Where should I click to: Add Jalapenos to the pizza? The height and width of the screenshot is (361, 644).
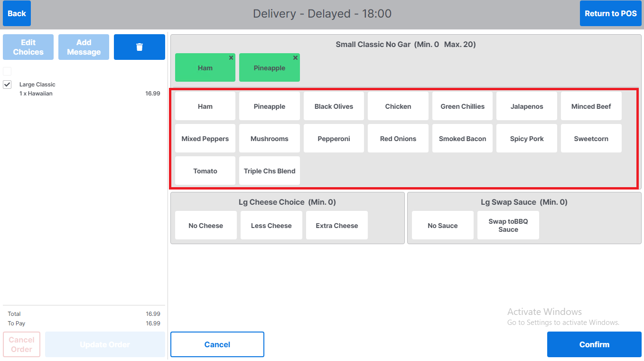(x=526, y=106)
